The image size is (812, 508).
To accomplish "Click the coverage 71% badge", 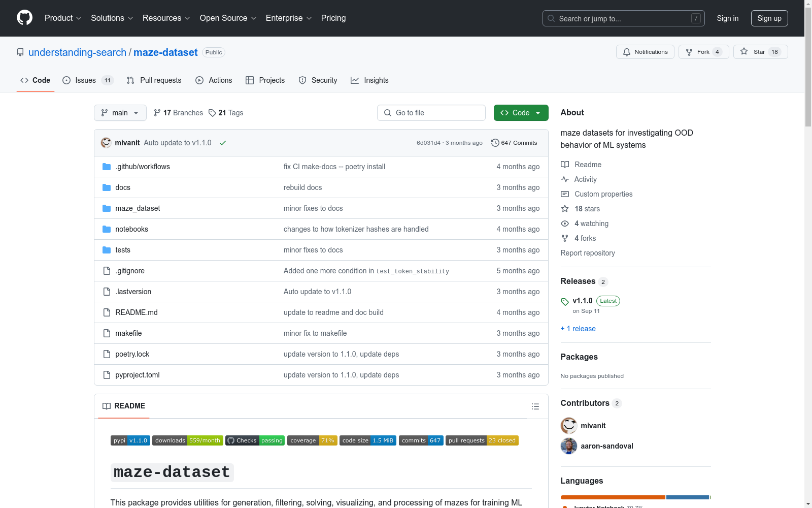I will (312, 440).
